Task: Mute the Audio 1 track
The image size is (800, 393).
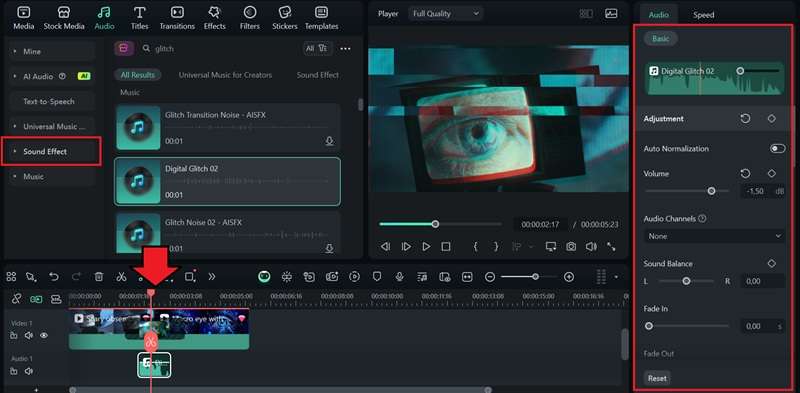Action: 29,371
